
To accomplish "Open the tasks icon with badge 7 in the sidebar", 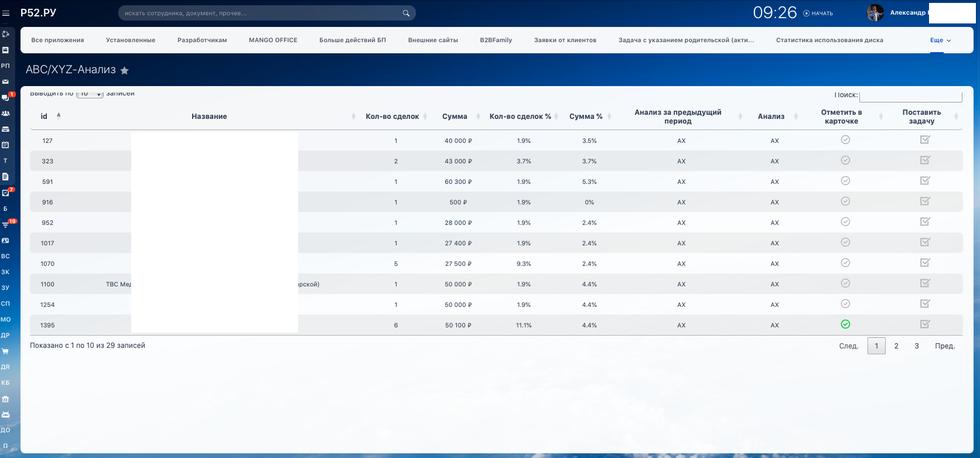I will 5,193.
